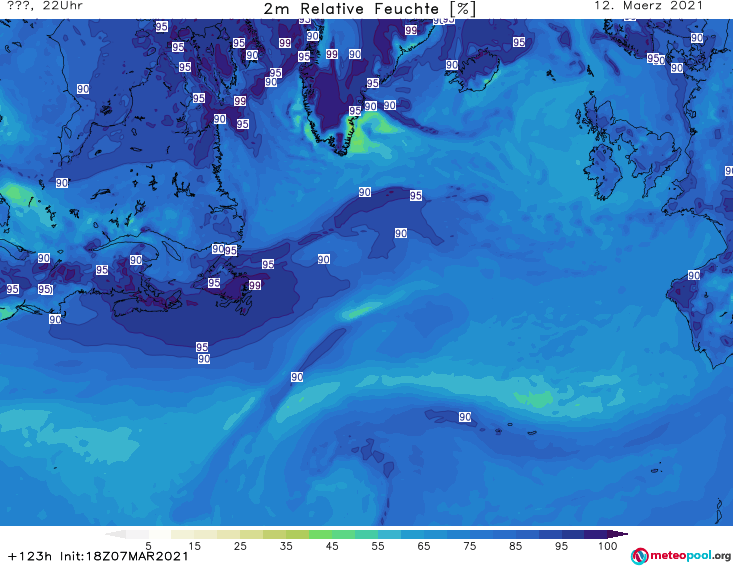Click the 90 contour label over Hudson Bay
This screenshot has width=733, height=566.
click(83, 89)
